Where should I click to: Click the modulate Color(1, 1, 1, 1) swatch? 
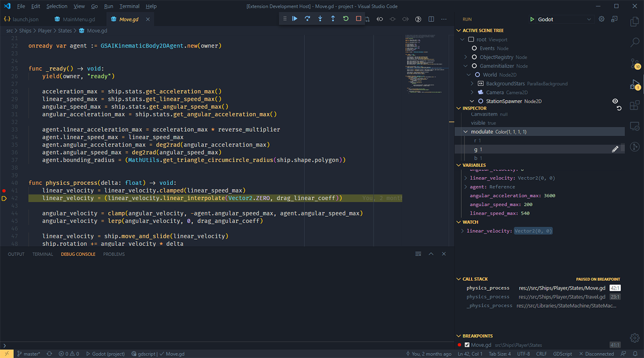coord(499,132)
